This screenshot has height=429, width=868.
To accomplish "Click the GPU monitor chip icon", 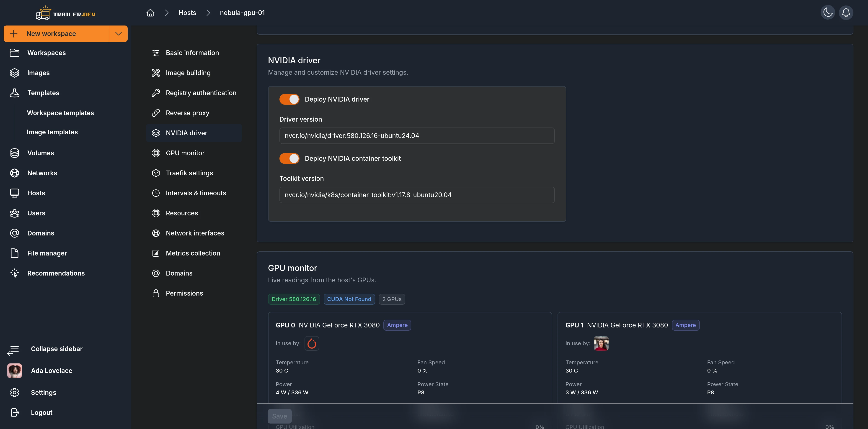I will click(x=156, y=153).
